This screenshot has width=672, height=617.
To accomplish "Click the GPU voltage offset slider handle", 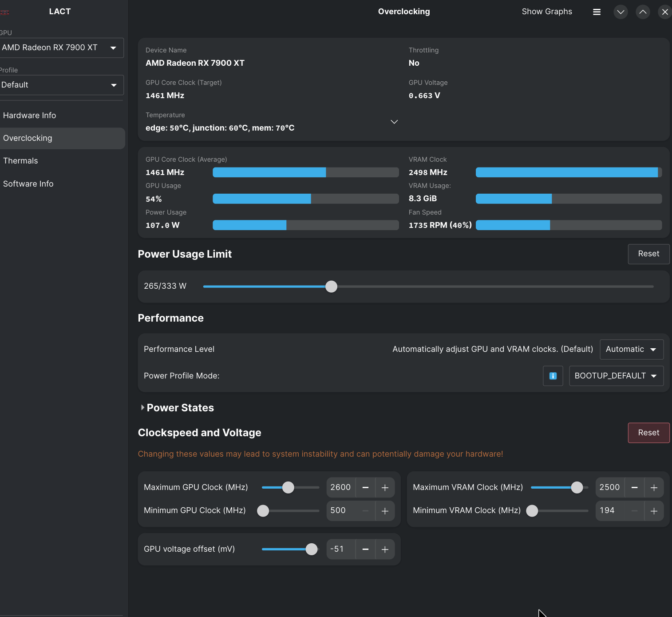I will 312,549.
